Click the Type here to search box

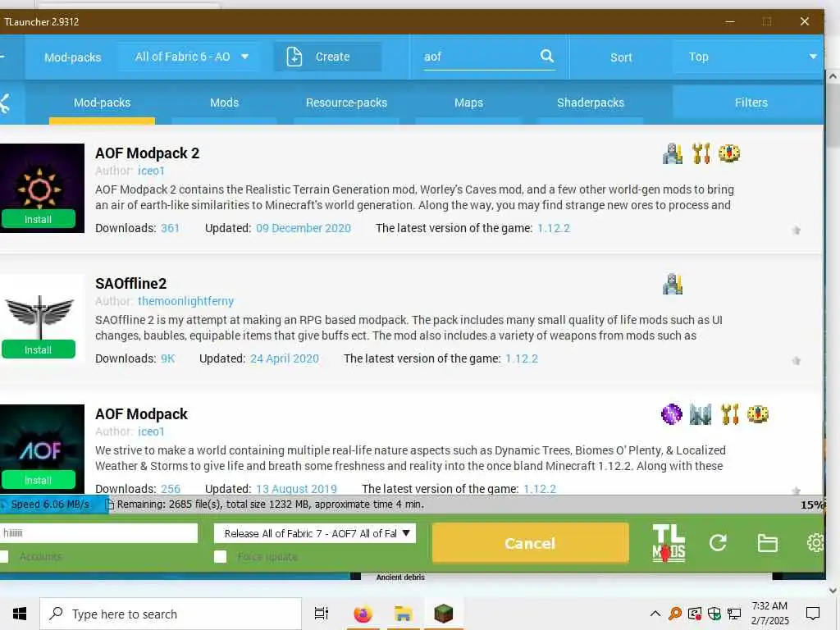171,614
